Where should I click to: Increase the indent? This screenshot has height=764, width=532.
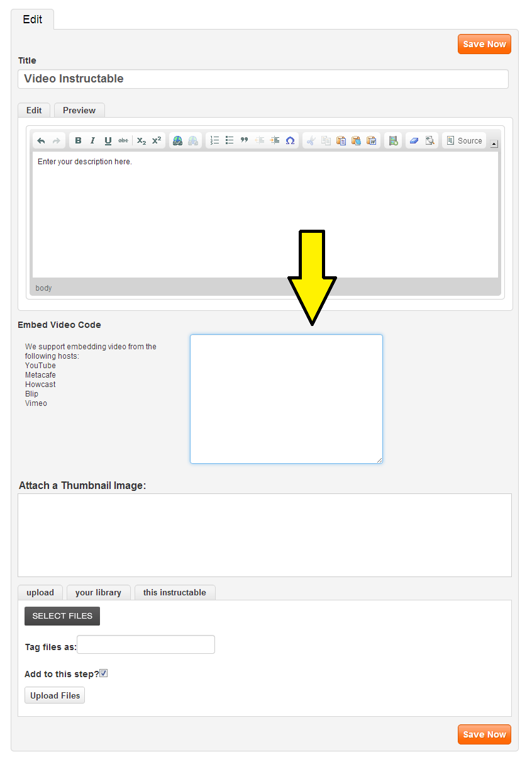coord(275,141)
